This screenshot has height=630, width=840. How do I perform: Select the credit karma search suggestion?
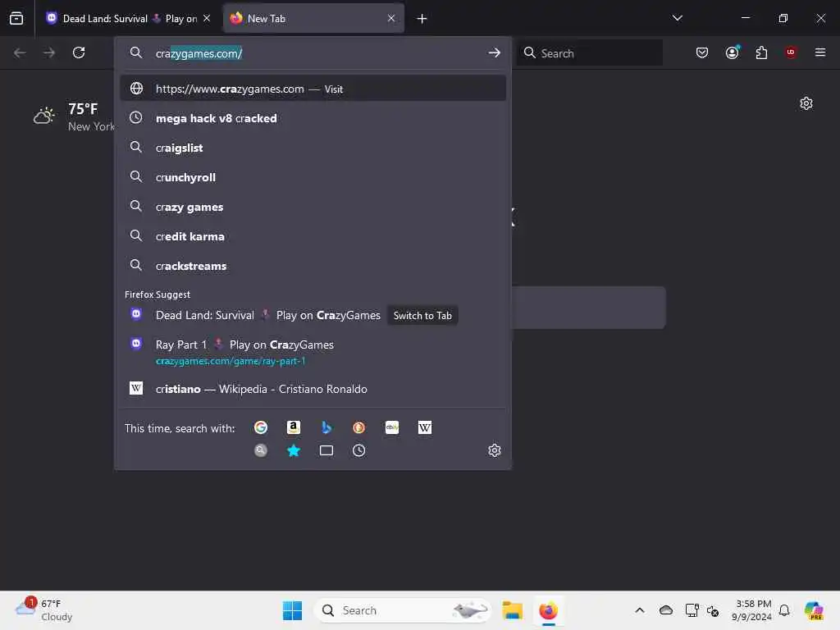tap(313, 236)
